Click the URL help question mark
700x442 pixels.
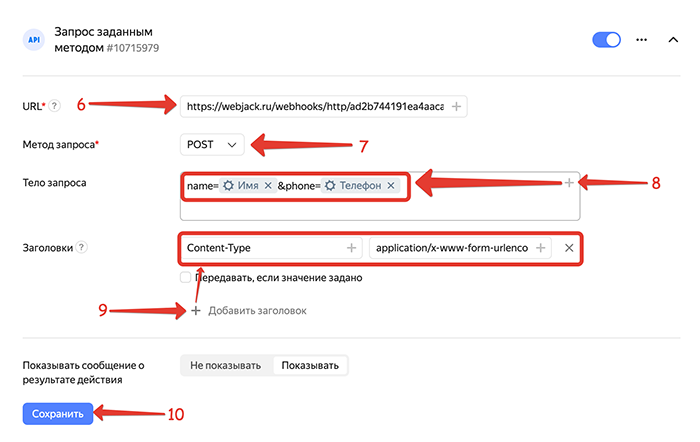(54, 106)
